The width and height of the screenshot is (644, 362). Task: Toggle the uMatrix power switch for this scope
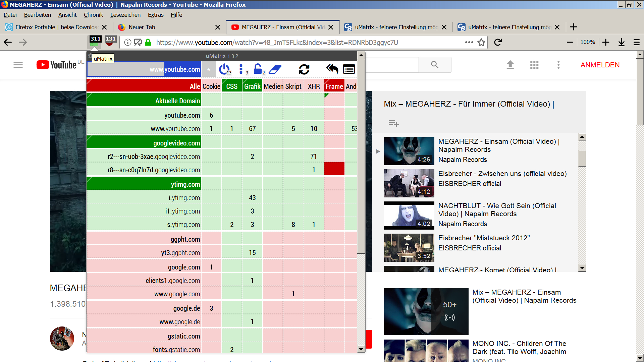pyautogui.click(x=224, y=69)
